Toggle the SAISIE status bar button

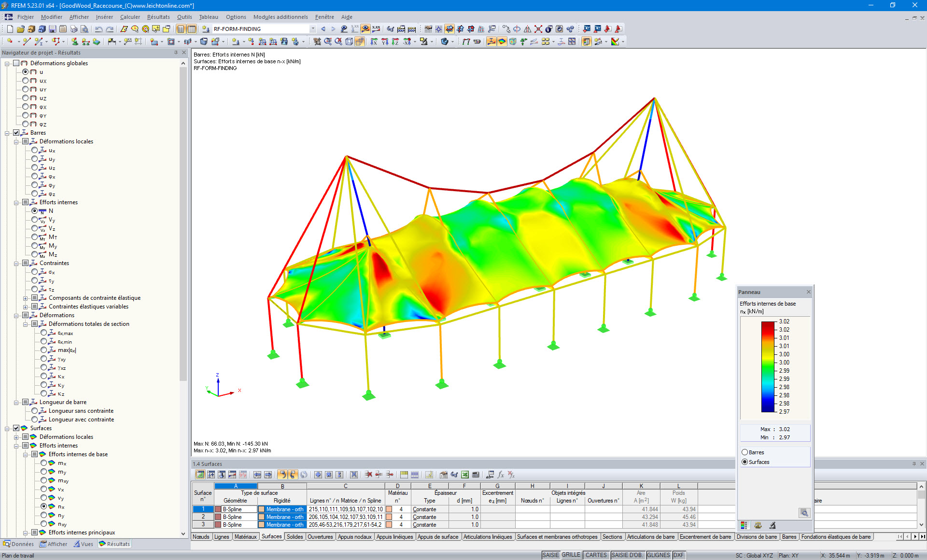coord(550,555)
